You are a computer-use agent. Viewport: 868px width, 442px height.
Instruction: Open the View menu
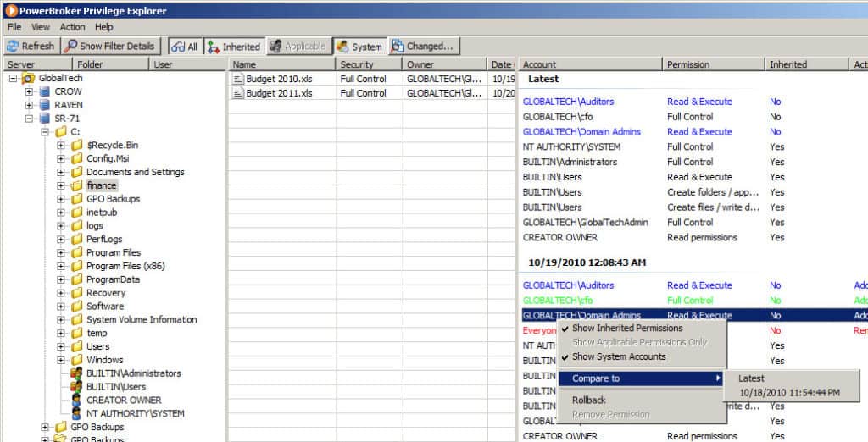click(x=41, y=27)
